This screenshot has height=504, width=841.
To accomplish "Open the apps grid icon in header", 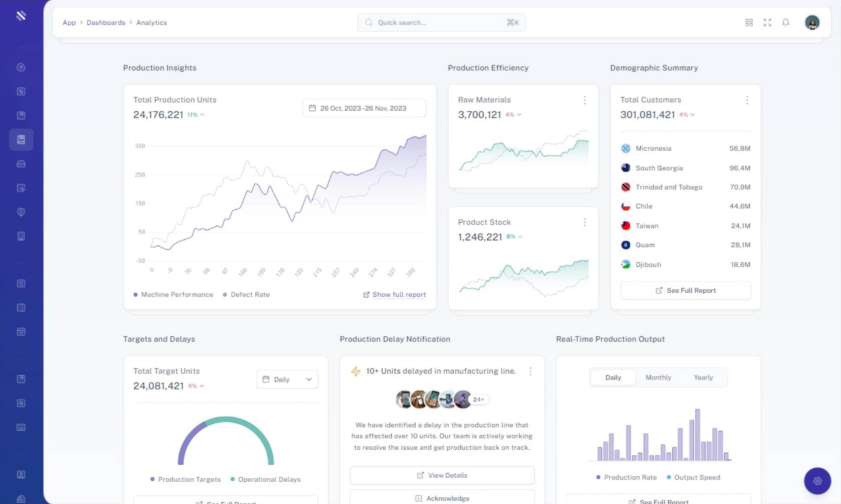I will click(749, 22).
